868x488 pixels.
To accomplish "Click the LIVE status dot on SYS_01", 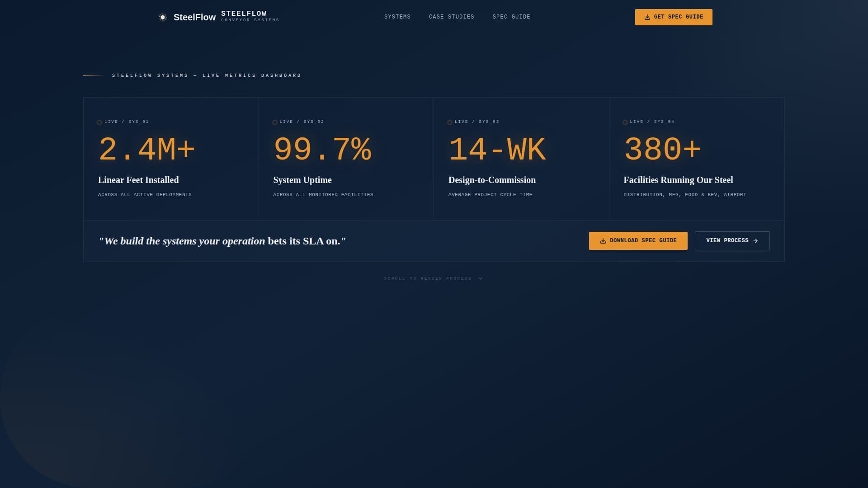I will click(99, 122).
